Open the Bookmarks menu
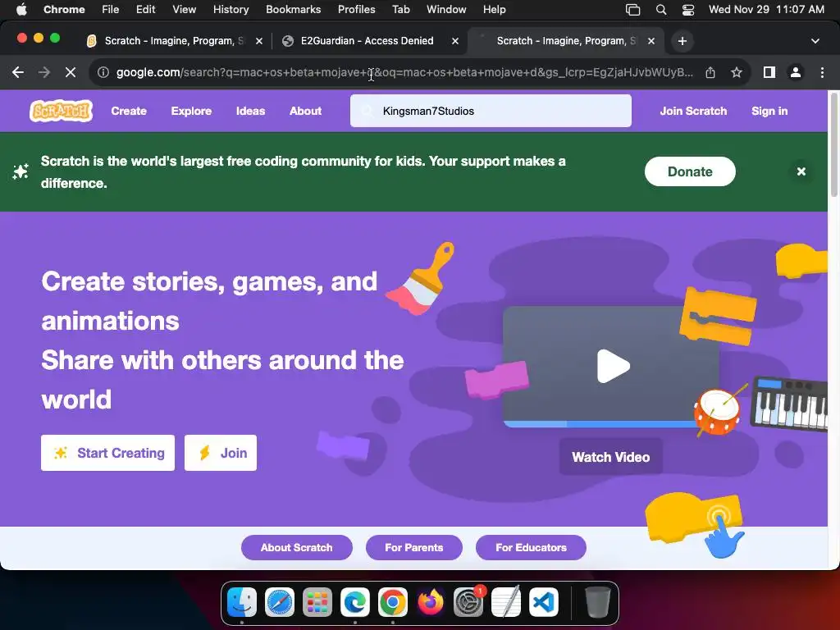The height and width of the screenshot is (630, 840). tap(293, 9)
